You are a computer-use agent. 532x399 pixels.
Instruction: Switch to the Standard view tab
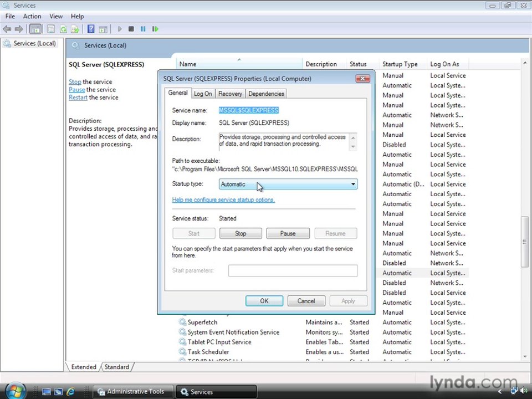point(117,367)
